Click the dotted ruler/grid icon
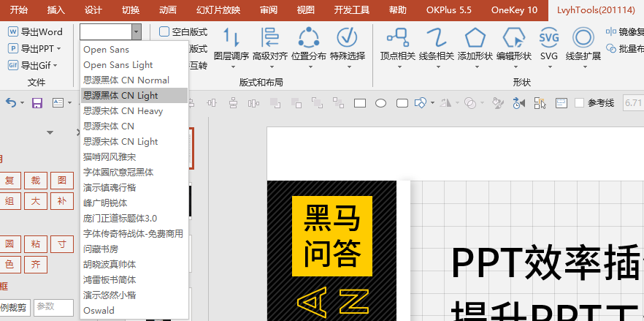The width and height of the screenshot is (644, 321). 561,103
